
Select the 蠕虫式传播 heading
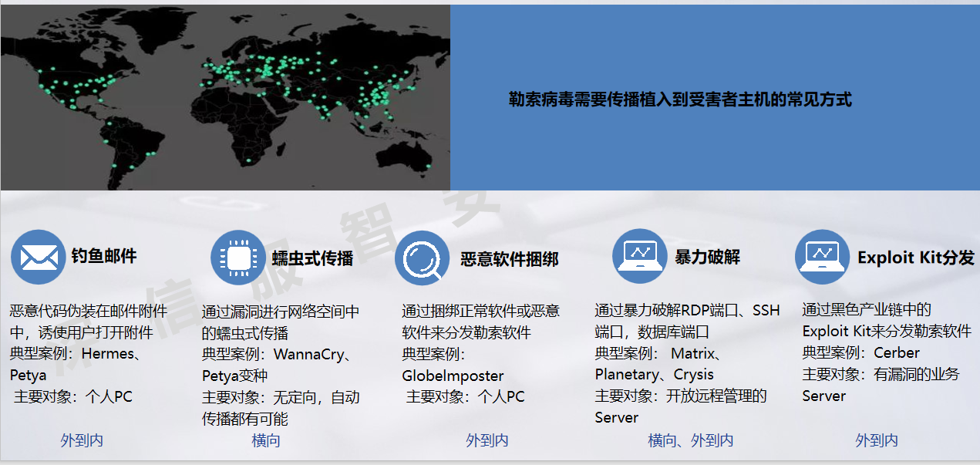pyautogui.click(x=313, y=258)
